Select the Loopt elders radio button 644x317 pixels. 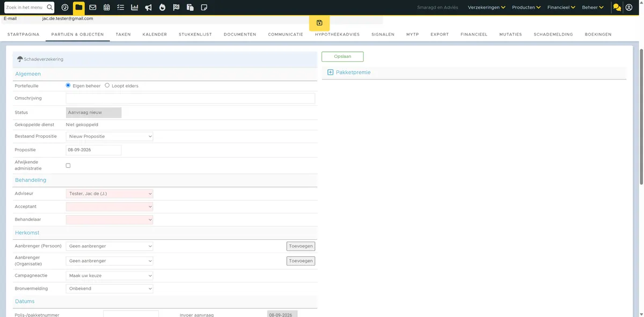(107, 85)
